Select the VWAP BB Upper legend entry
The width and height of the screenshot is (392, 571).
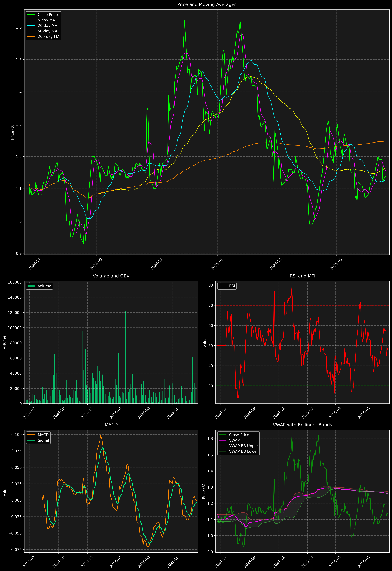click(x=238, y=446)
